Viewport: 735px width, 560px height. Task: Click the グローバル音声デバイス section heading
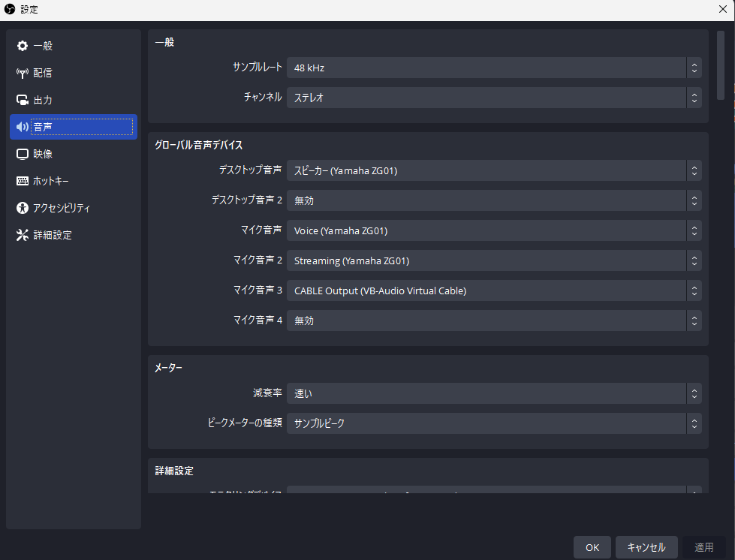click(x=199, y=146)
